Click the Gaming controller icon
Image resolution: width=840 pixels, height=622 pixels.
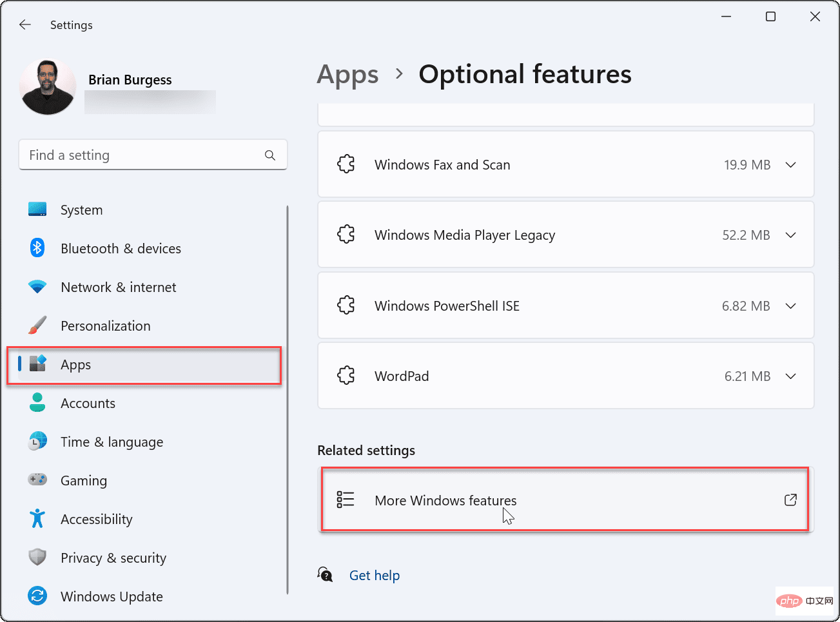click(x=37, y=480)
